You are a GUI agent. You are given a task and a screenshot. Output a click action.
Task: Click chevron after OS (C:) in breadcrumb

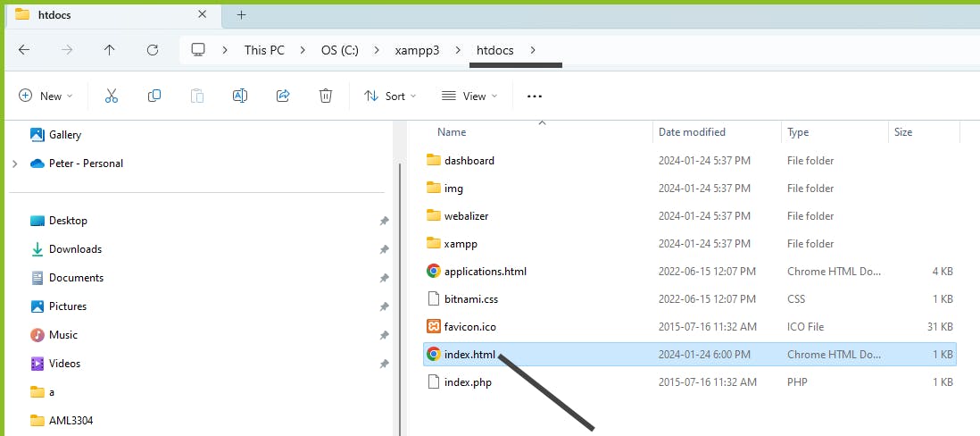(377, 50)
